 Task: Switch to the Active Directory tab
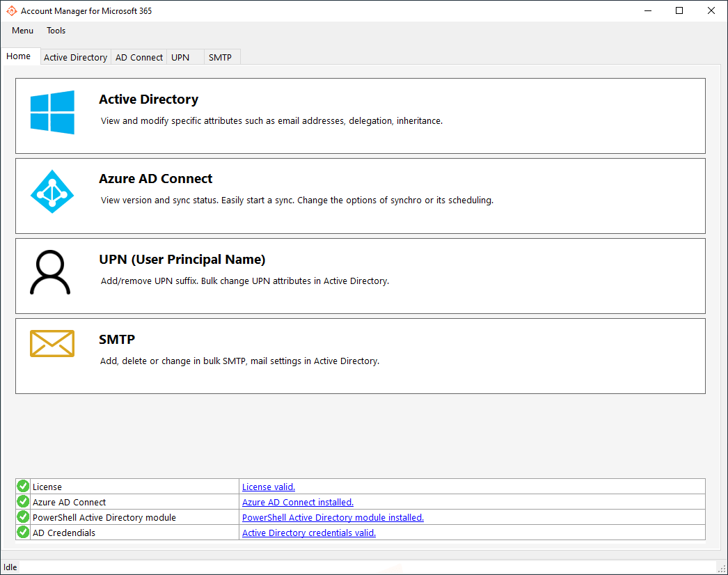76,57
